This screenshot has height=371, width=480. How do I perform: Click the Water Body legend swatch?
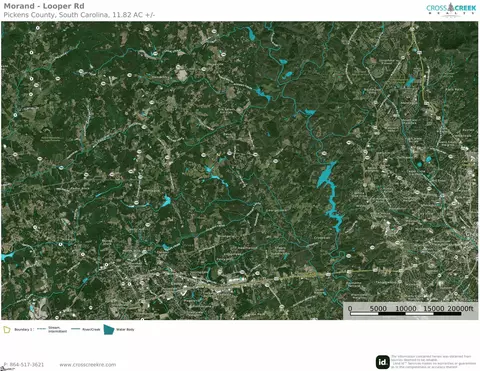[109, 329]
